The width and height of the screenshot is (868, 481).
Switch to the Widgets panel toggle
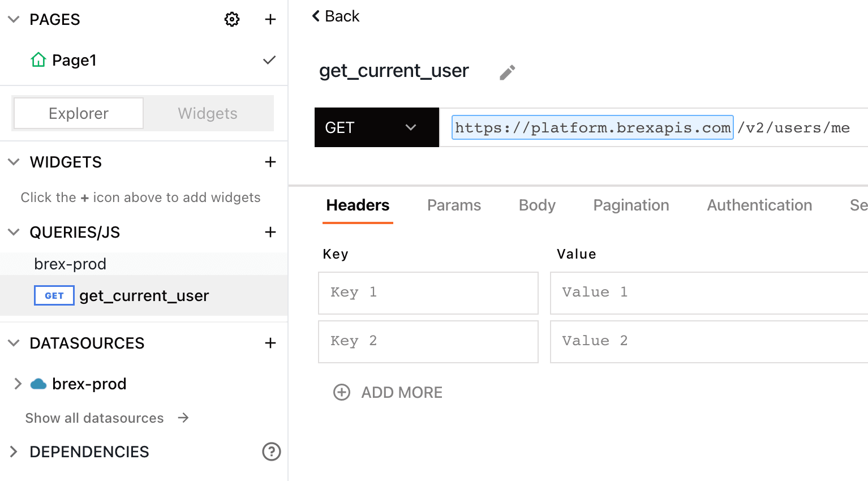(x=208, y=113)
